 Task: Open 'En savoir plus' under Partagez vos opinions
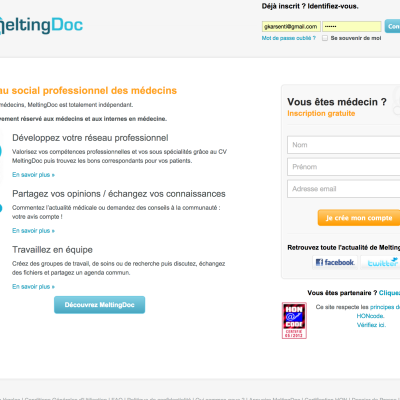(x=33, y=231)
